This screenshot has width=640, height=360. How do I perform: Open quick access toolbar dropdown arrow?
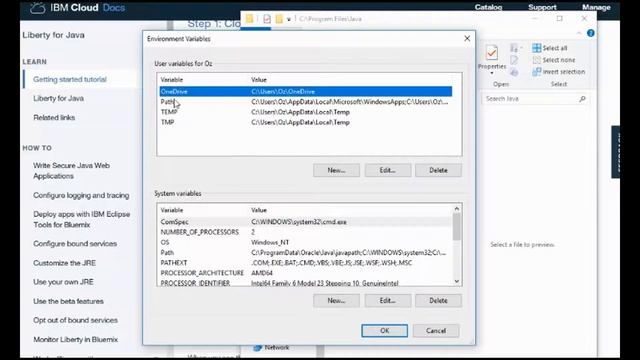click(289, 19)
